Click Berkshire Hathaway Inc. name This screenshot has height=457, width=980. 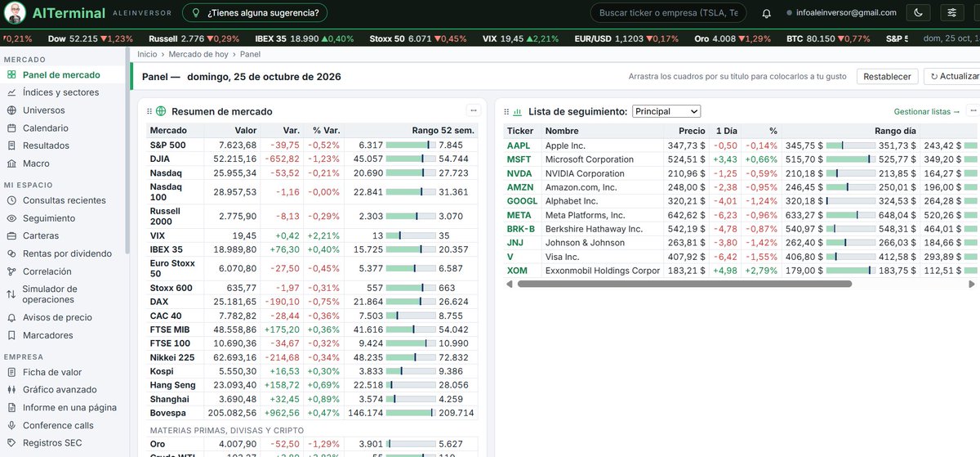tap(594, 228)
